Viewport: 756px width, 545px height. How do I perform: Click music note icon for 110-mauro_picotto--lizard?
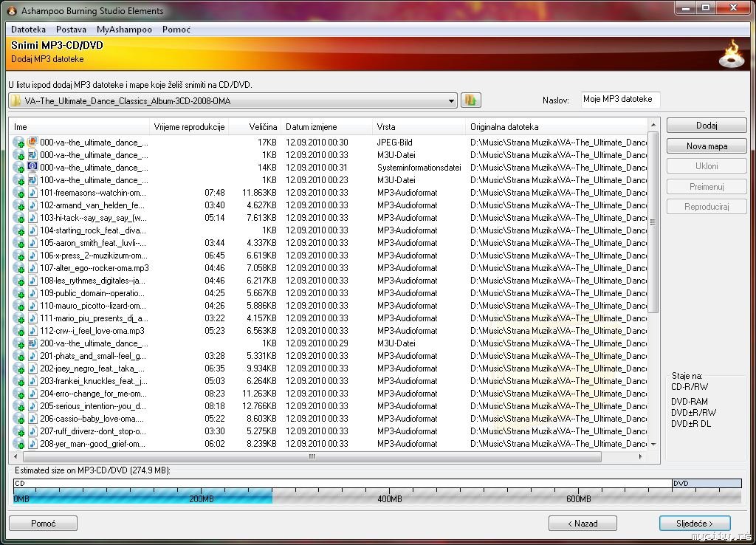coord(32,305)
